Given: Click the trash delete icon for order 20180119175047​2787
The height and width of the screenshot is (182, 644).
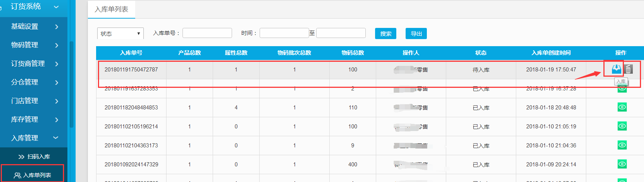Looking at the screenshot, I should (628, 69).
